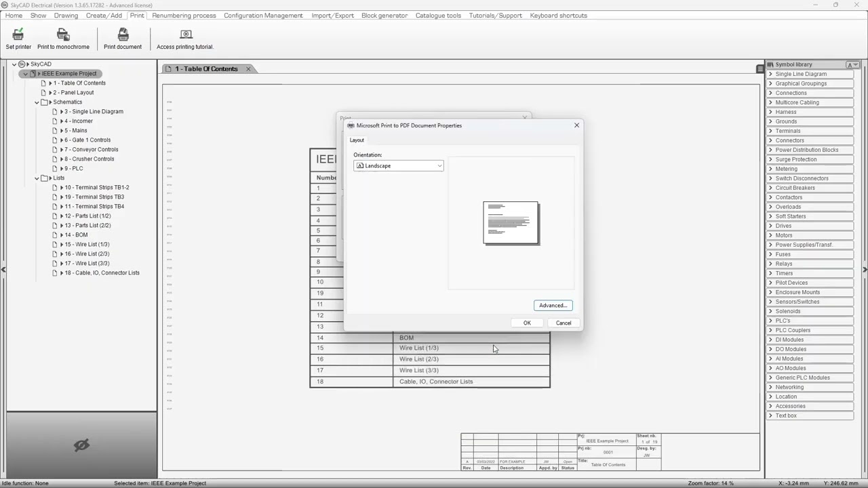Select 2 - Panel Layout page
The width and height of the screenshot is (868, 488).
pyautogui.click(x=73, y=93)
